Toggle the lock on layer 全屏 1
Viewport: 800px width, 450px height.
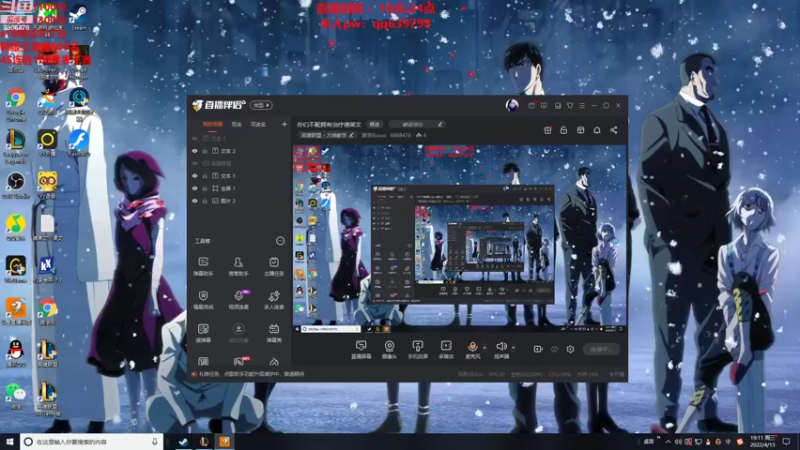pyautogui.click(x=205, y=188)
